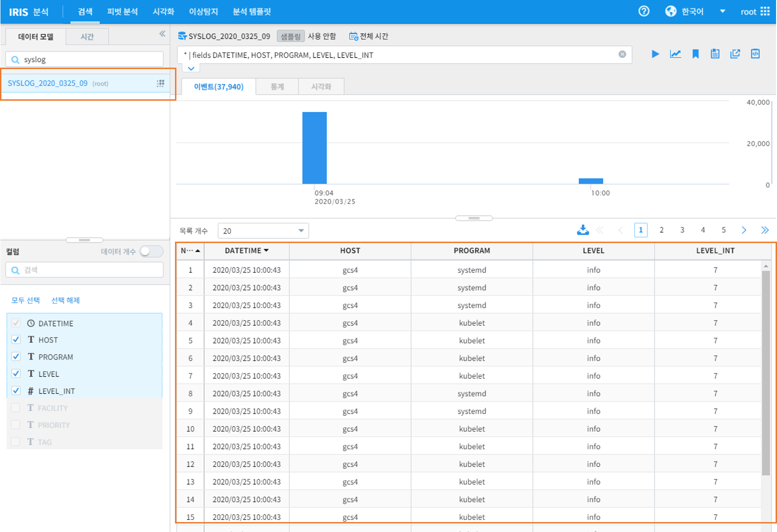Click the 선택 해제 link

(x=65, y=300)
